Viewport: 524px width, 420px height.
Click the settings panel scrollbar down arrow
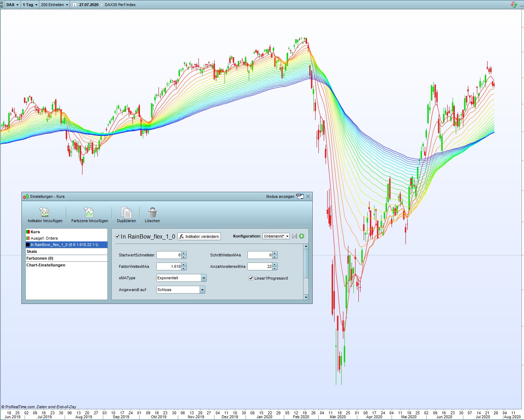tap(306, 297)
